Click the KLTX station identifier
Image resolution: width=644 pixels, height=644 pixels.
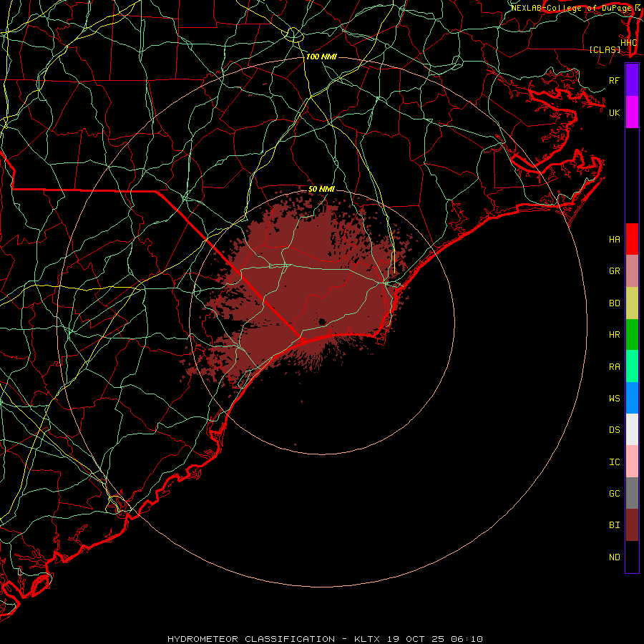coord(367,639)
